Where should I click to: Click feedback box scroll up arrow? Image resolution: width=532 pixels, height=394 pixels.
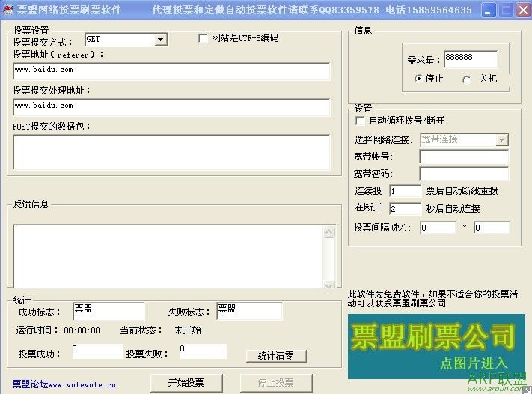pyautogui.click(x=328, y=232)
